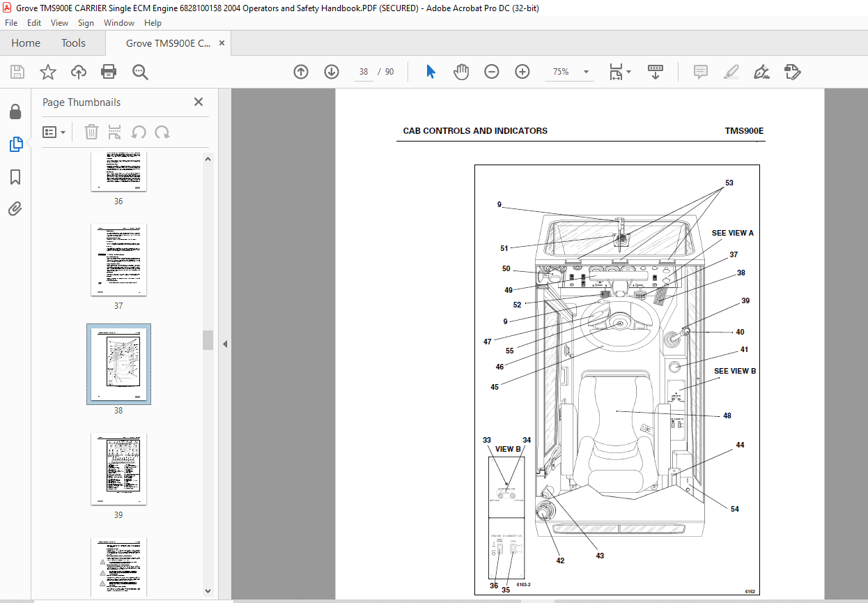Select page 38 thumbnail

pos(118,364)
